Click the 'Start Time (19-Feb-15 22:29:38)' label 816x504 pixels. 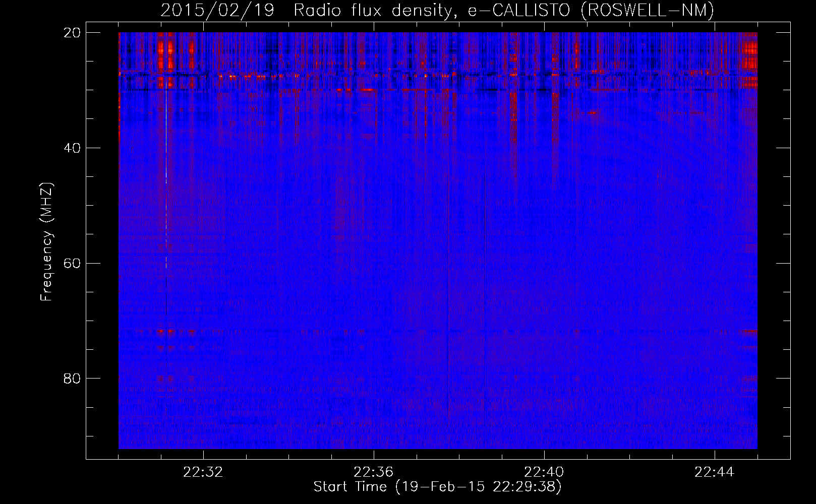point(438,487)
